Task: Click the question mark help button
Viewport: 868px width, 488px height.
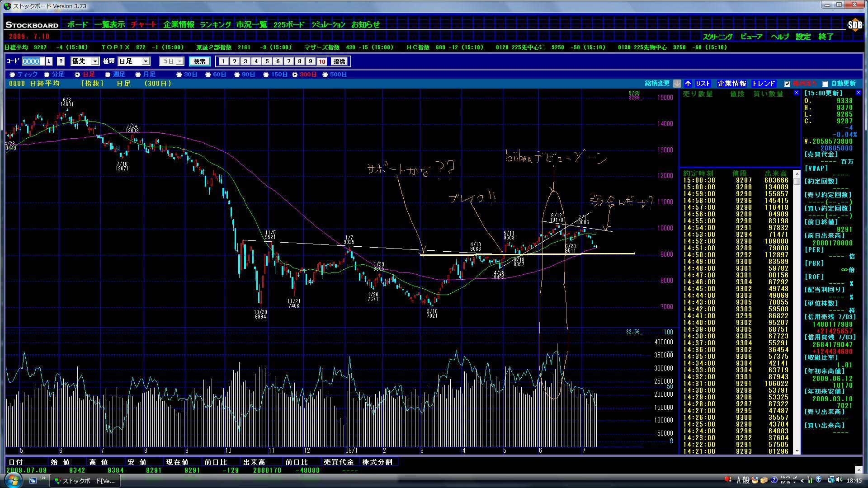Action: coord(61,61)
